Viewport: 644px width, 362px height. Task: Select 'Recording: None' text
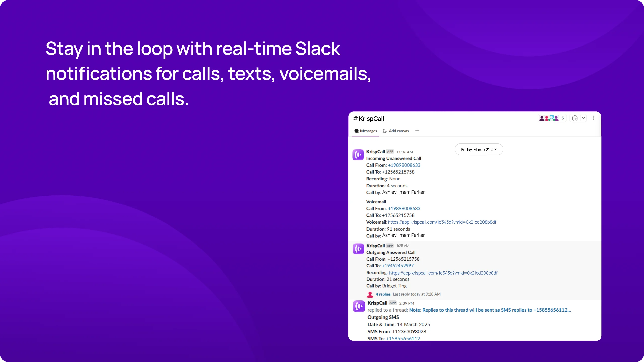coord(383,179)
